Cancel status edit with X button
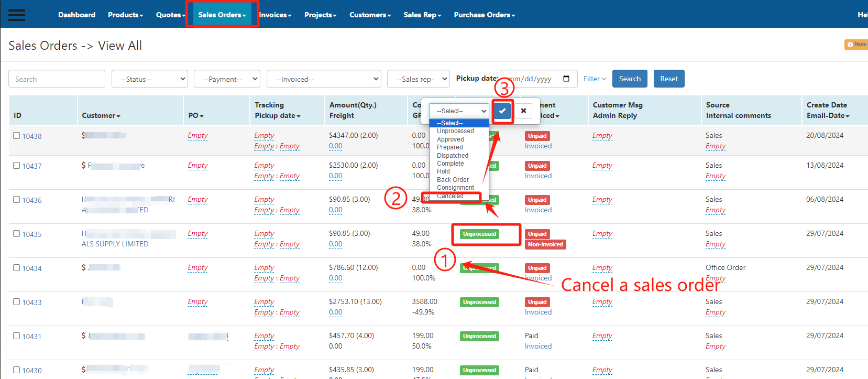 click(523, 111)
